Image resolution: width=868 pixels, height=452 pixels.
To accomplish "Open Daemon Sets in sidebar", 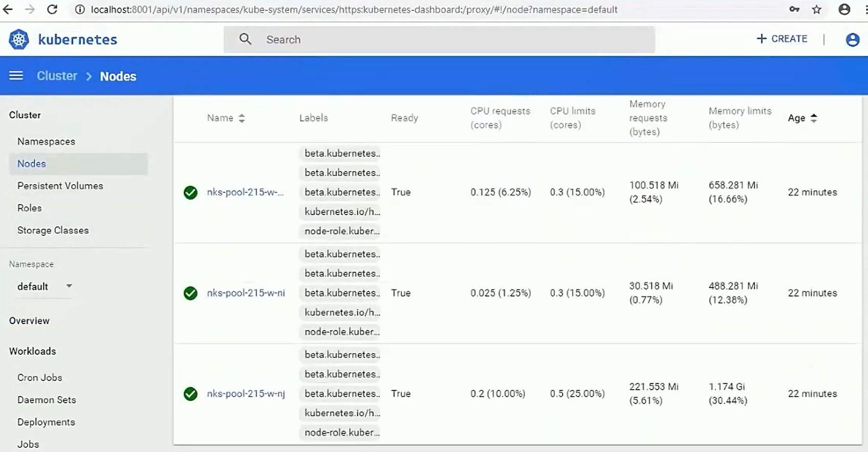I will click(47, 400).
